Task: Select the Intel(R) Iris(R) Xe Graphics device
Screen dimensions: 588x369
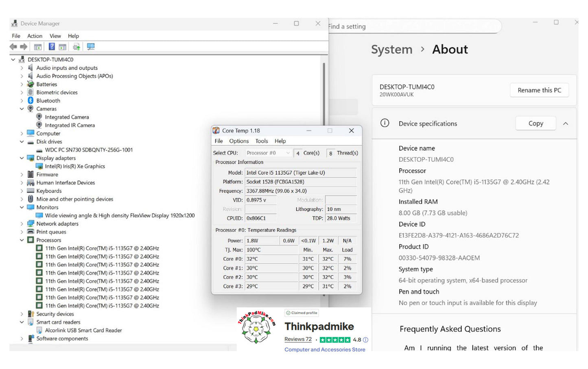Action: pos(75,166)
